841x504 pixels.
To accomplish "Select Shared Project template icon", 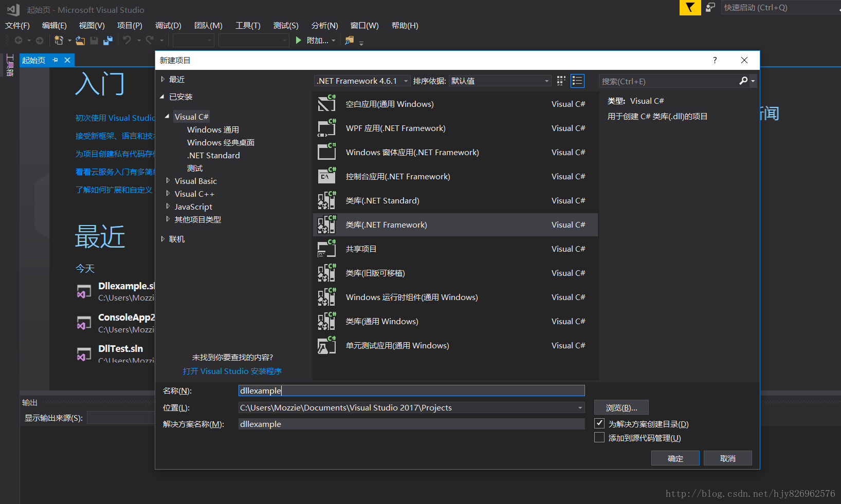I will point(326,248).
